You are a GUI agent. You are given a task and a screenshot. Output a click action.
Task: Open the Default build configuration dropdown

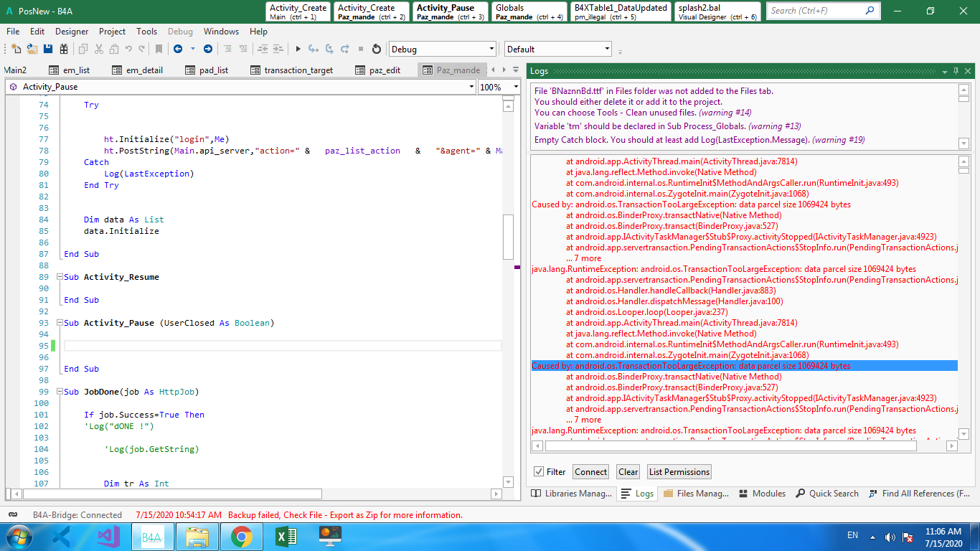click(x=607, y=50)
